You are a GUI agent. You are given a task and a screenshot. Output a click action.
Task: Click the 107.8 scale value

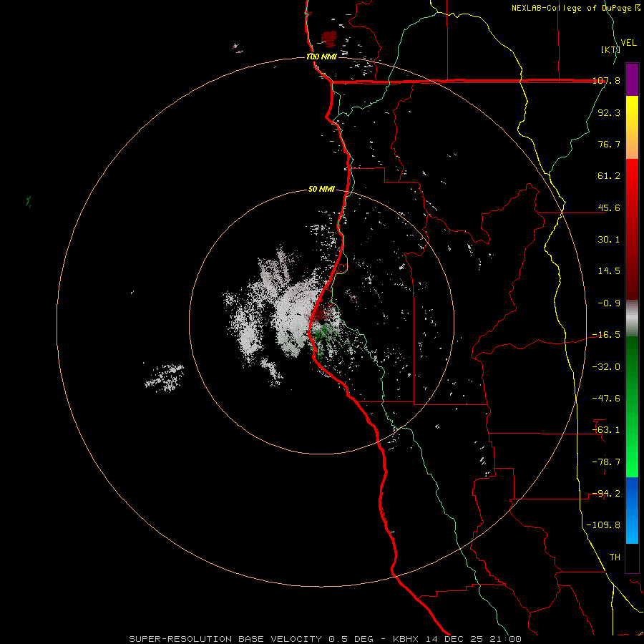[606, 80]
